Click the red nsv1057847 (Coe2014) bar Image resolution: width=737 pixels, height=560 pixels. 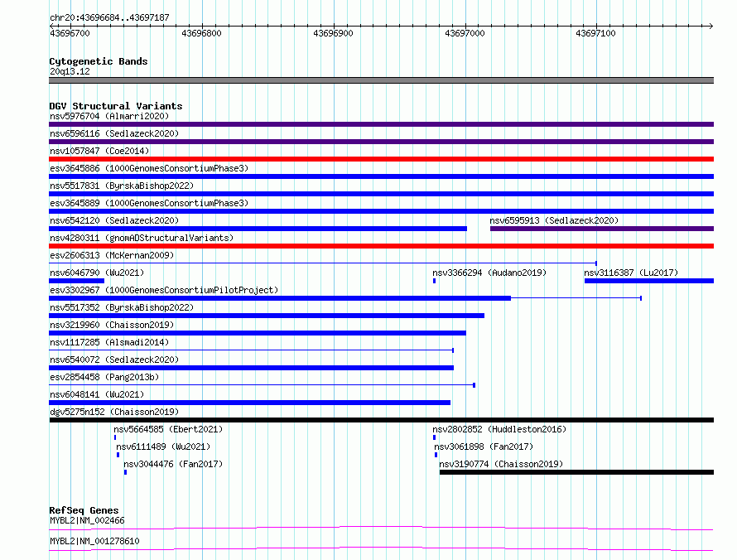tap(381, 159)
